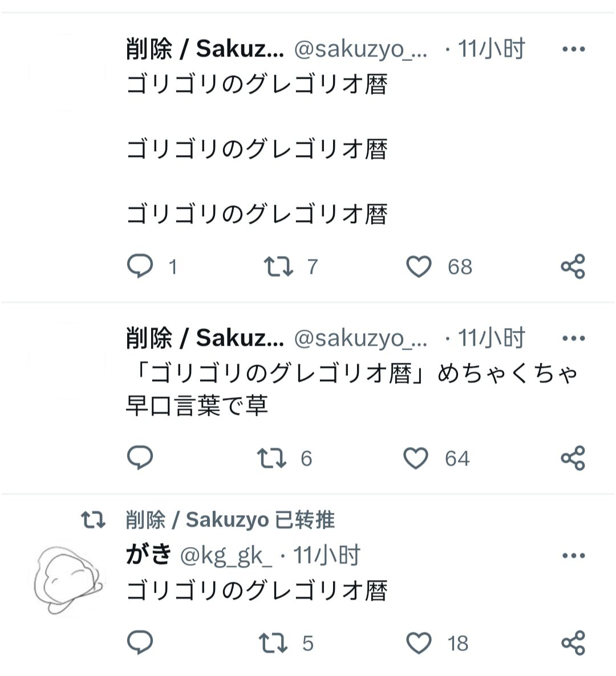Share the first tweet
Viewport: 616px width, 676px height.
point(573,266)
